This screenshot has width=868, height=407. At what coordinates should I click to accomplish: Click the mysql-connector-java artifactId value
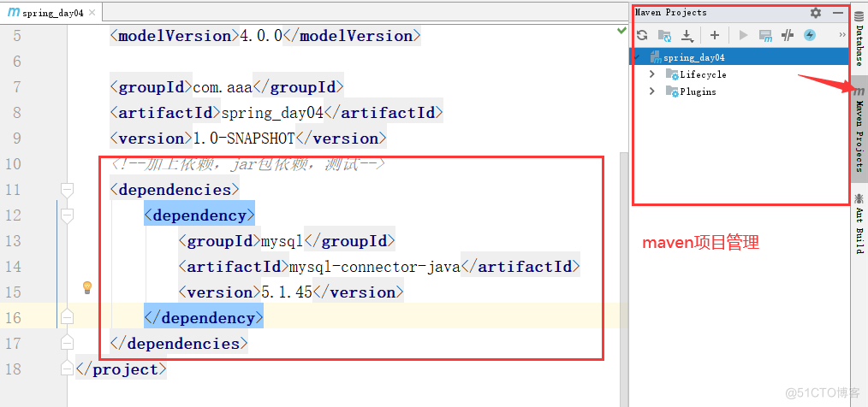(375, 267)
